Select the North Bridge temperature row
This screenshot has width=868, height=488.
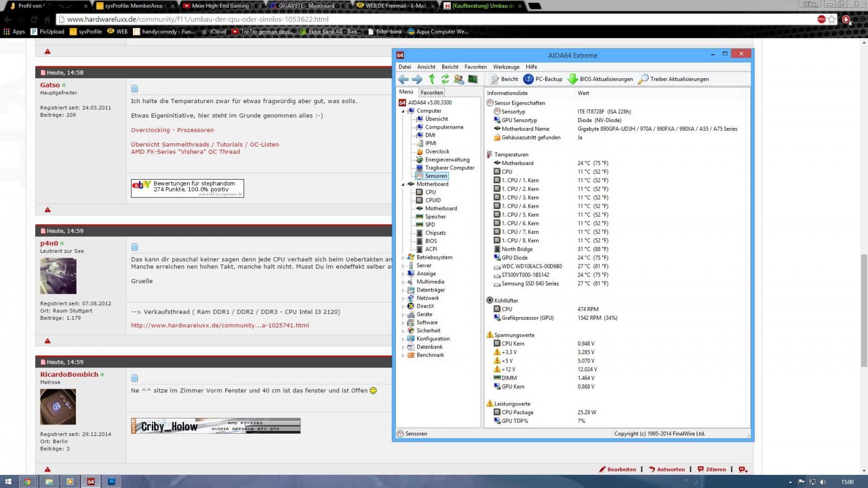click(617, 249)
